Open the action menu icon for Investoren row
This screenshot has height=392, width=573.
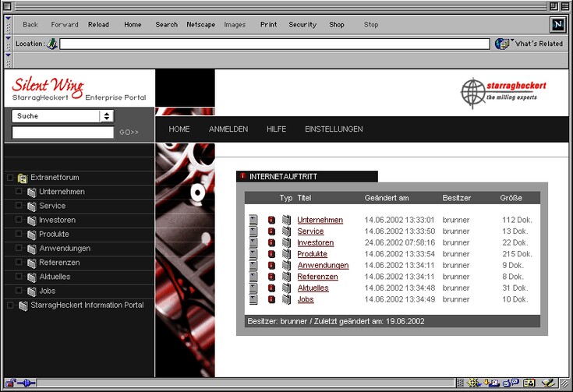point(253,242)
